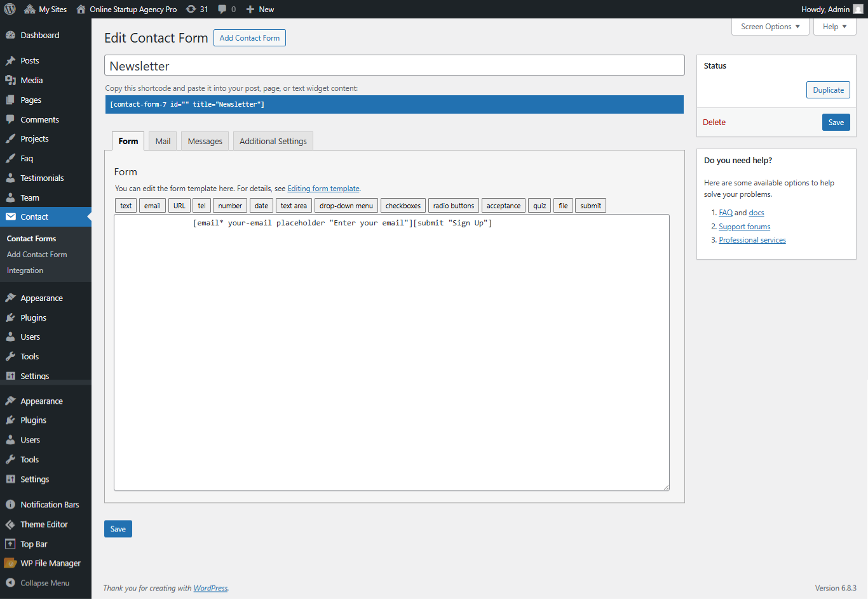
Task: Open My Sites from the admin bar
Action: [45, 9]
